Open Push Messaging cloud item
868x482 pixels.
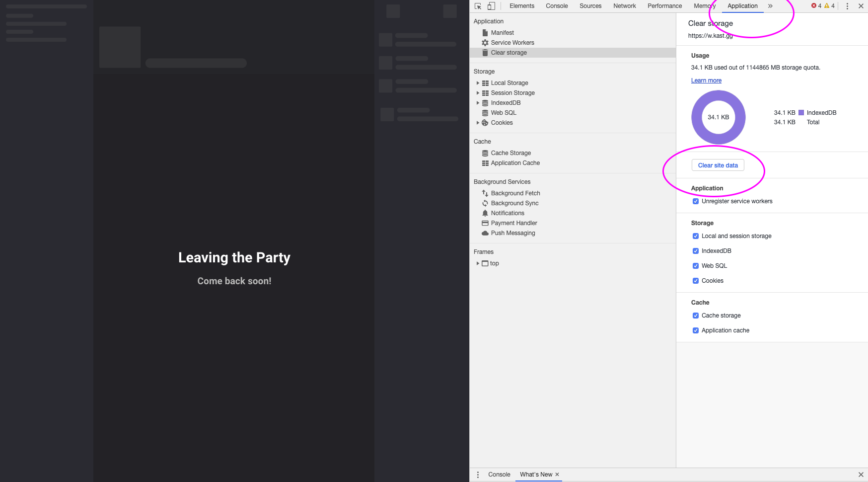[x=512, y=233]
